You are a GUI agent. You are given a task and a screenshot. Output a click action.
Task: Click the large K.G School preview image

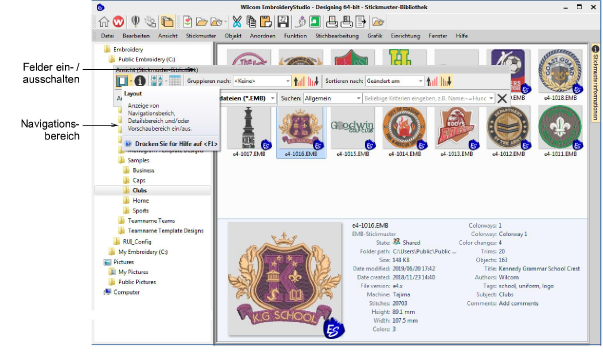(285, 279)
